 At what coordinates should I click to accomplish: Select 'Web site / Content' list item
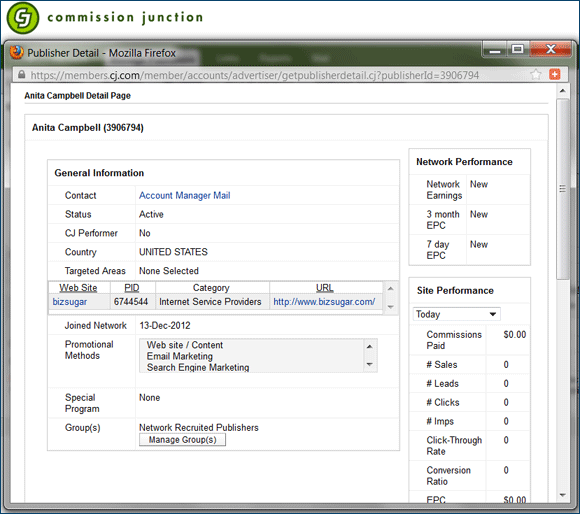coord(185,345)
